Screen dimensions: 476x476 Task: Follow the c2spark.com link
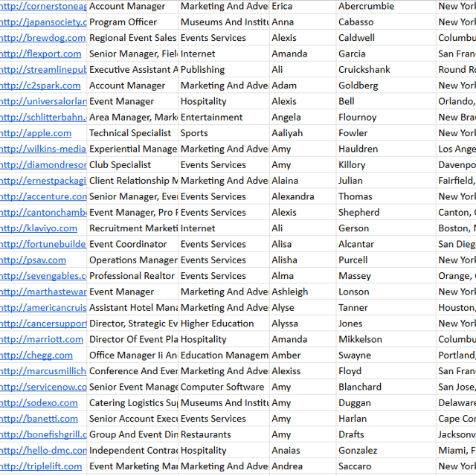(40, 86)
